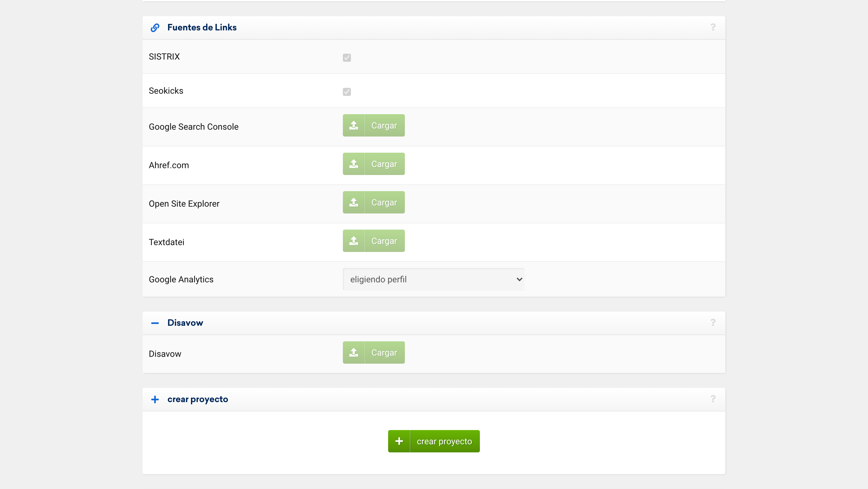This screenshot has width=868, height=489.
Task: Click Cargar label for Google Search Console
Action: 384,125
